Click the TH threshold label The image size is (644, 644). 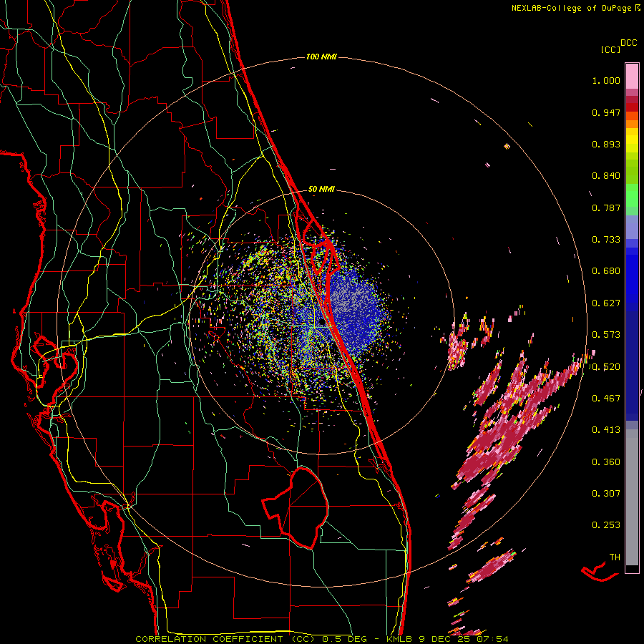615,557
